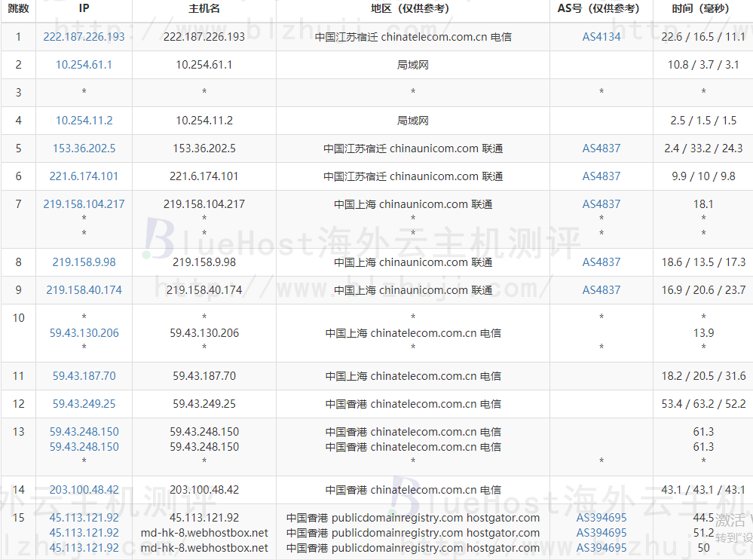Open IP link 219.158.40.174
The image size is (753, 560).
click(84, 289)
